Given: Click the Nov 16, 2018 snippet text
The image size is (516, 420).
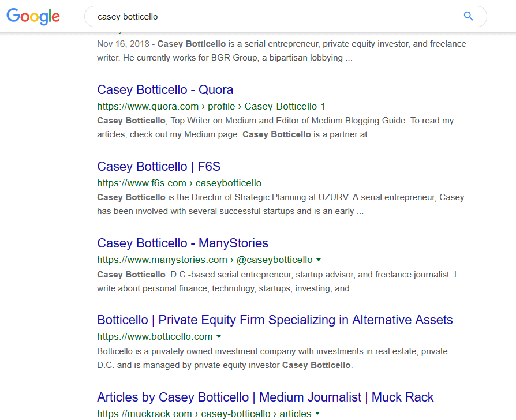Looking at the screenshot, I should click(282, 51).
